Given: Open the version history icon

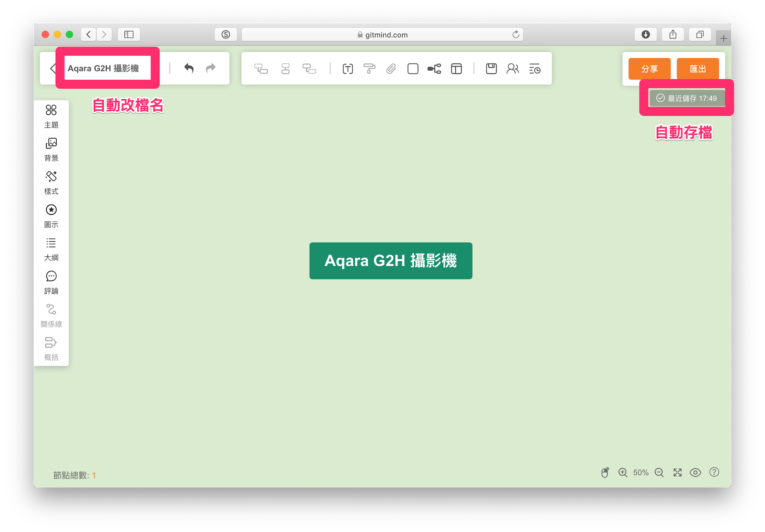Looking at the screenshot, I should pos(535,69).
